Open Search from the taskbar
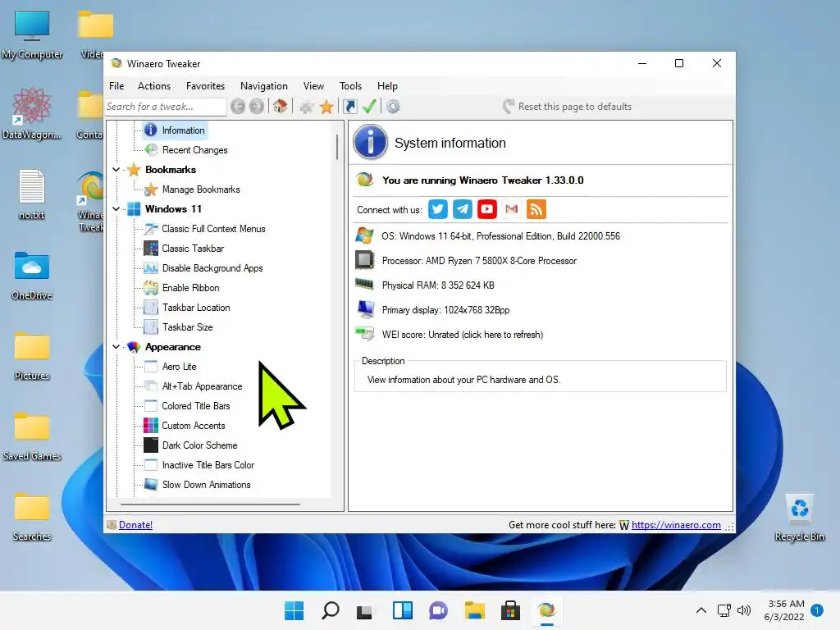 pyautogui.click(x=330, y=610)
